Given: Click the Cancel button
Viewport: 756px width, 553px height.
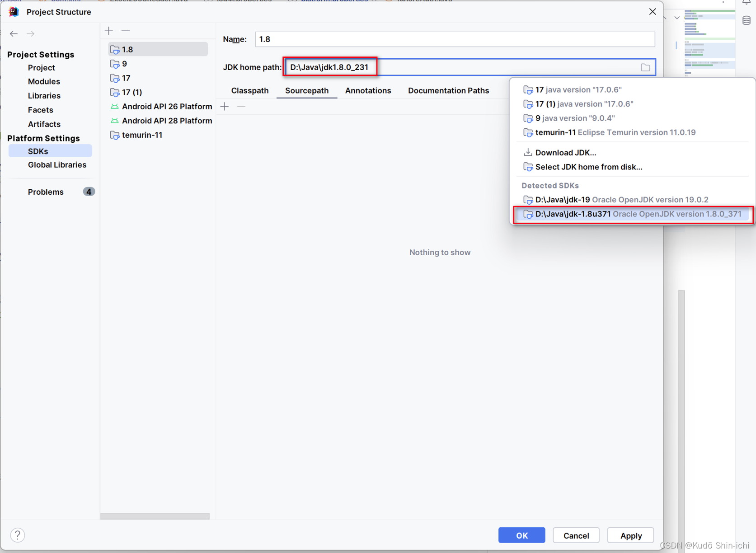Looking at the screenshot, I should (576, 535).
